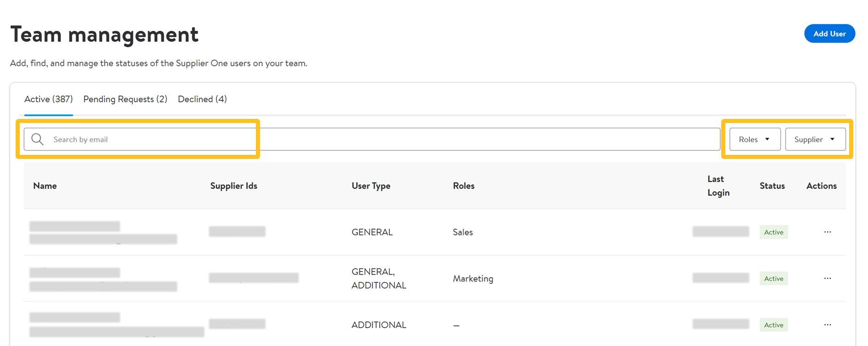
Task: Click the Name column header
Action: click(x=45, y=186)
